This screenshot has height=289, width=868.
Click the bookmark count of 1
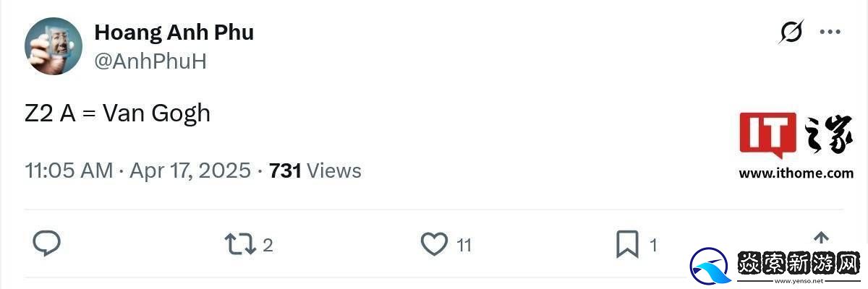pos(653,246)
